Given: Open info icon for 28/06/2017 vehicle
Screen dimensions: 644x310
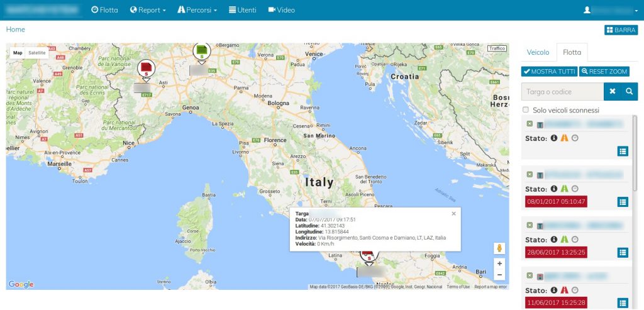Looking at the screenshot, I should 553,240.
